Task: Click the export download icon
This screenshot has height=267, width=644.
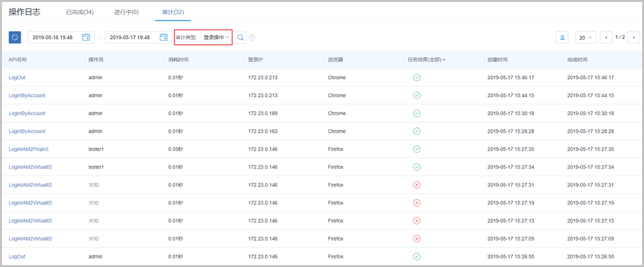Action: click(562, 37)
